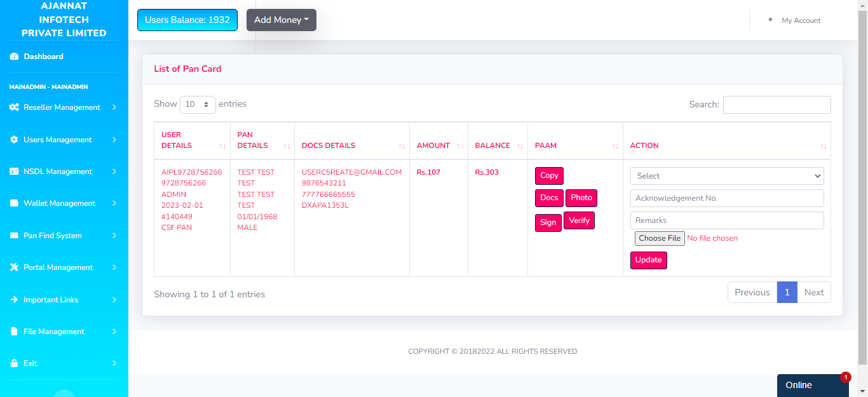
Task: Click Choose File to upload
Action: [x=660, y=238]
